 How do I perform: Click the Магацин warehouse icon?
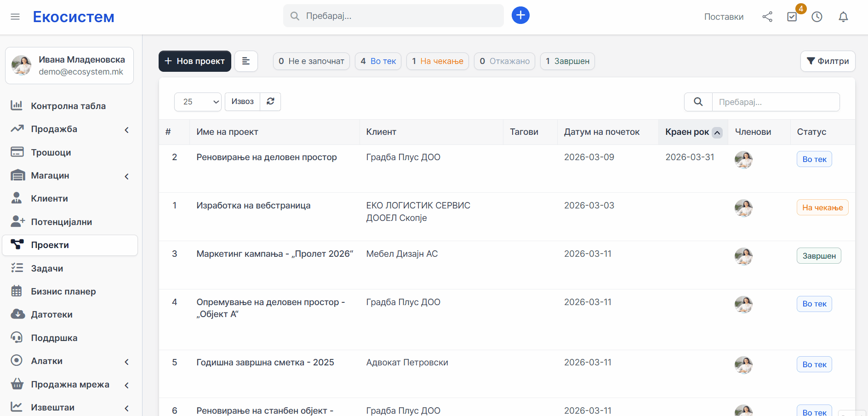[18, 175]
